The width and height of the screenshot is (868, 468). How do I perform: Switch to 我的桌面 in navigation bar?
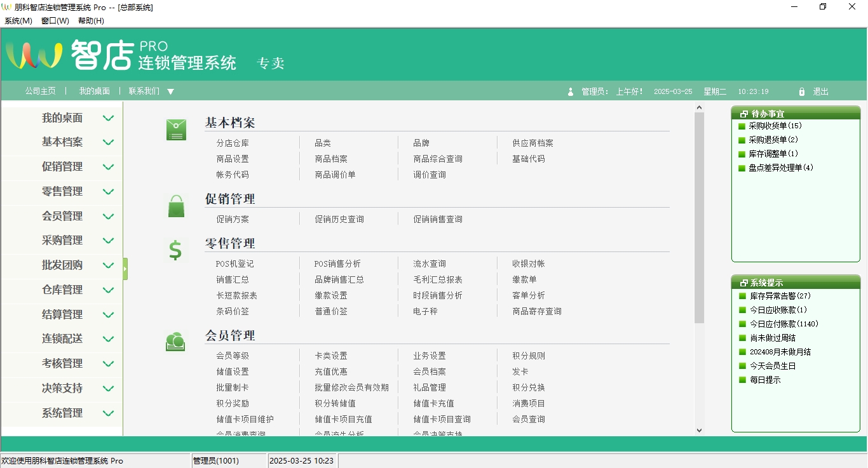point(95,91)
